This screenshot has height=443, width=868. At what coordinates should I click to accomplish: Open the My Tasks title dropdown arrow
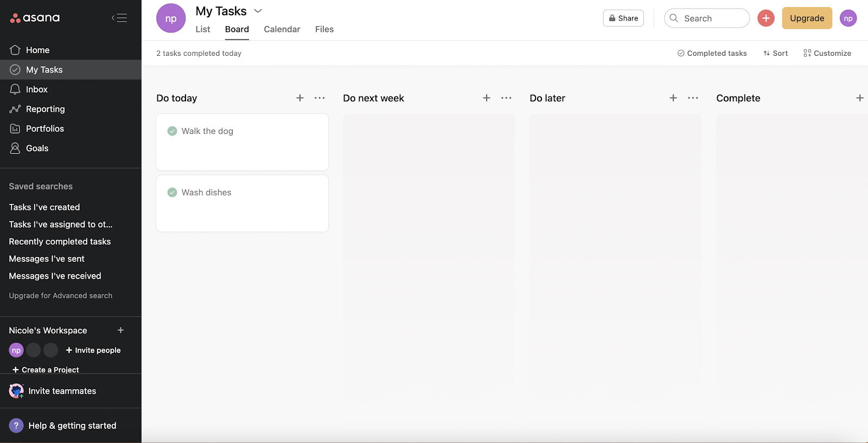[258, 11]
